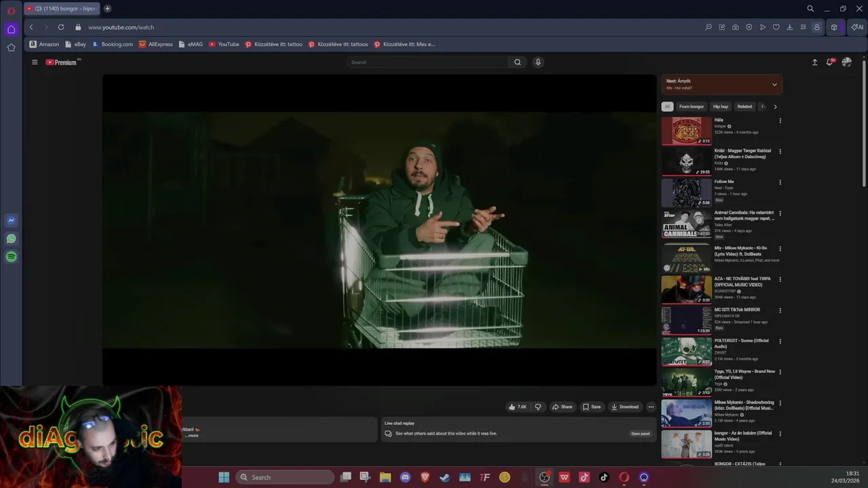
Task: Open Opera downloads icon
Action: (790, 27)
